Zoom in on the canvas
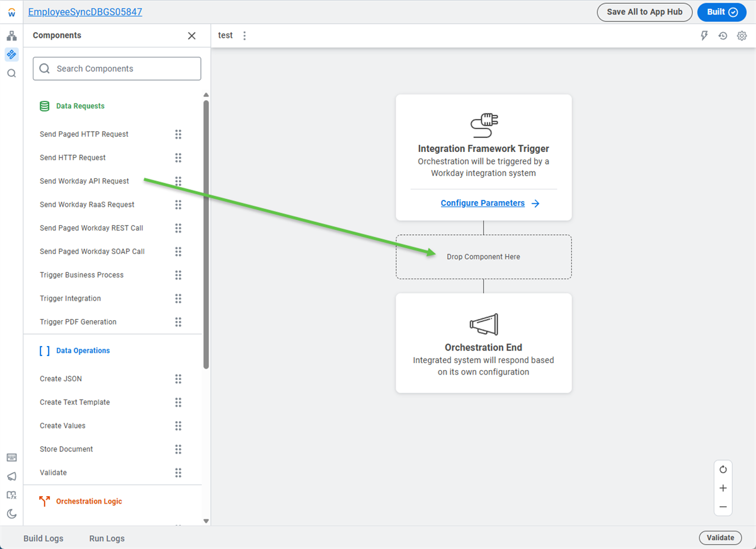Viewport: 756px width, 549px height. coord(723,488)
